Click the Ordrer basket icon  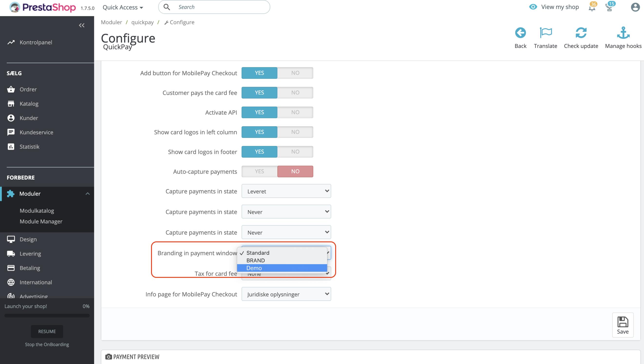11,89
